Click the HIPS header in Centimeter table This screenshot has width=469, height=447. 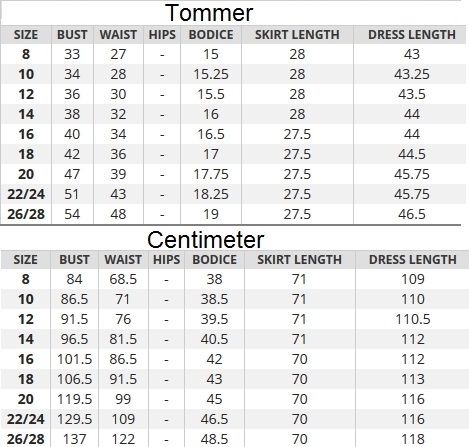(x=166, y=260)
